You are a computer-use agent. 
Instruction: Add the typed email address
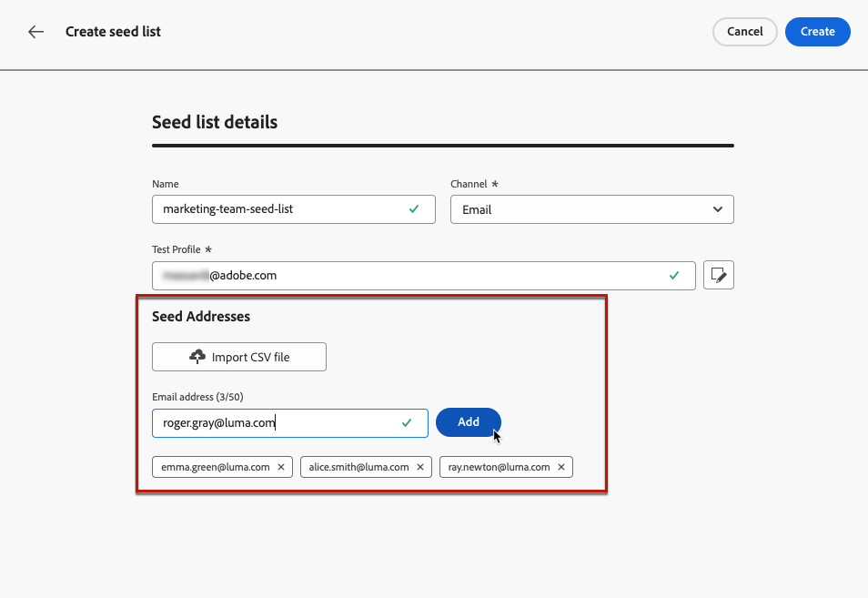(468, 422)
